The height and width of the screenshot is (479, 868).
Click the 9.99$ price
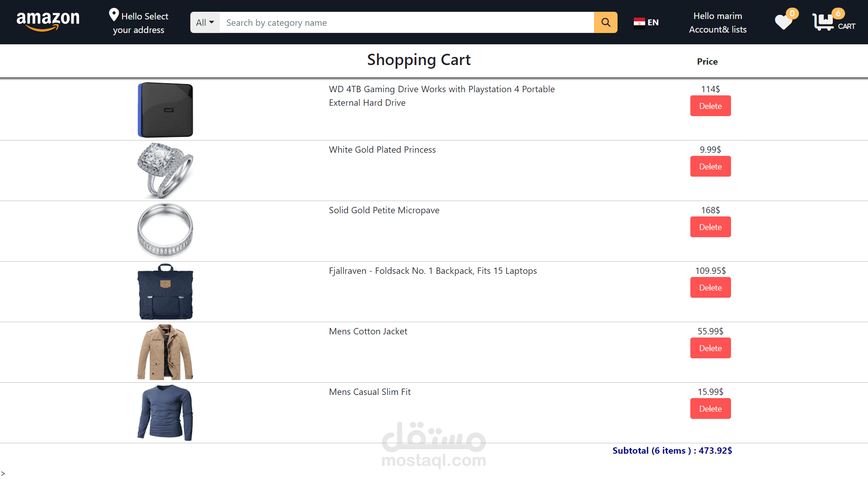tap(710, 150)
